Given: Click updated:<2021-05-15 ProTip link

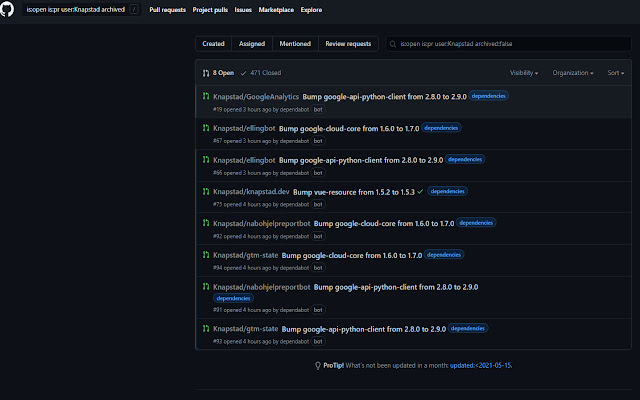Looking at the screenshot, I should pyautogui.click(x=480, y=365).
